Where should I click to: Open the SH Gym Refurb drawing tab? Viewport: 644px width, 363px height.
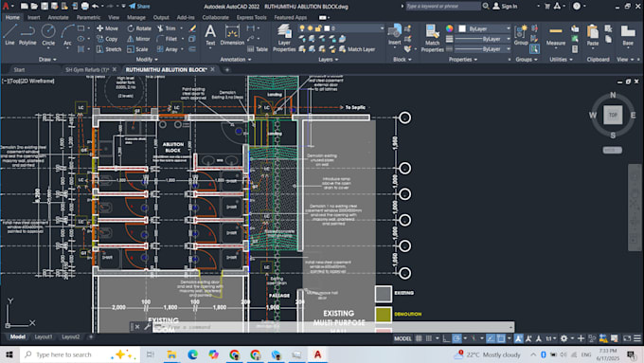(87, 70)
